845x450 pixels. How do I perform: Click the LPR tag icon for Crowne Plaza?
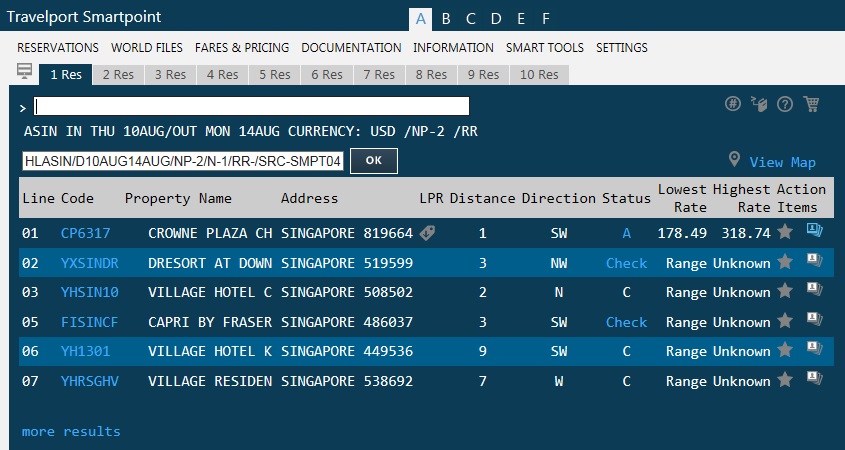point(427,233)
